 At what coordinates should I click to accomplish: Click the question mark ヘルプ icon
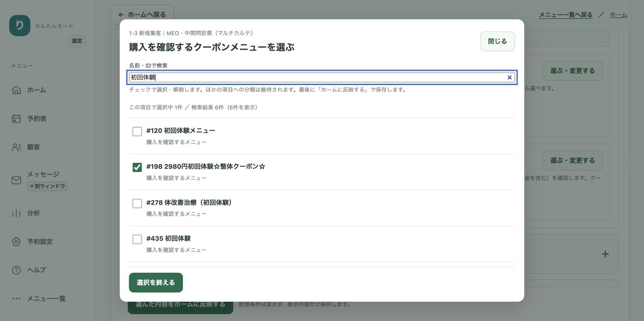(17, 270)
